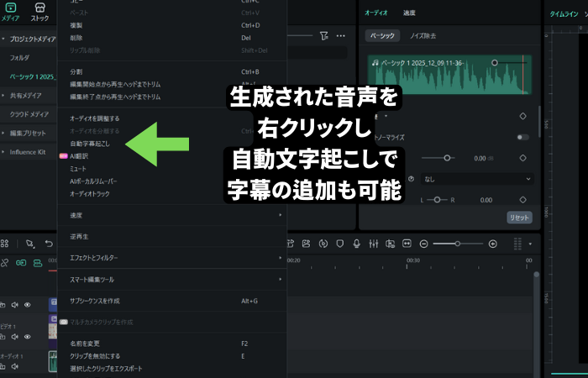Click the circular speed icon in timeline toolbar
Viewport: 588px width, 378px height.
click(323, 244)
